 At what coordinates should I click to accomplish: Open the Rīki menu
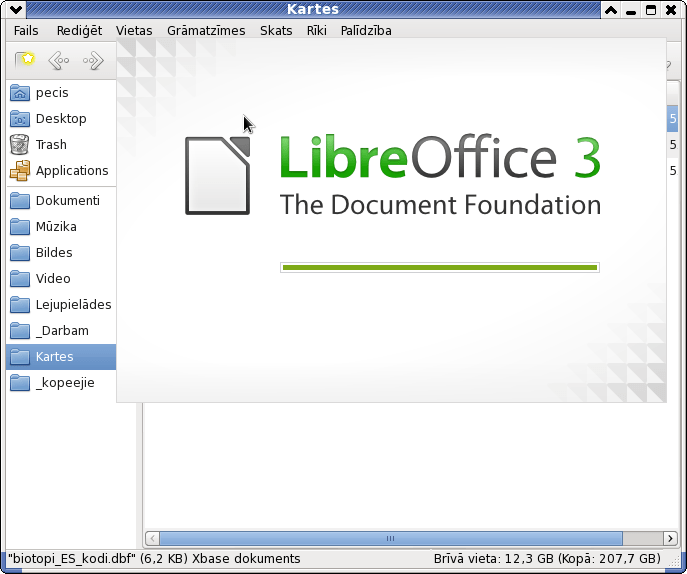pos(317,31)
